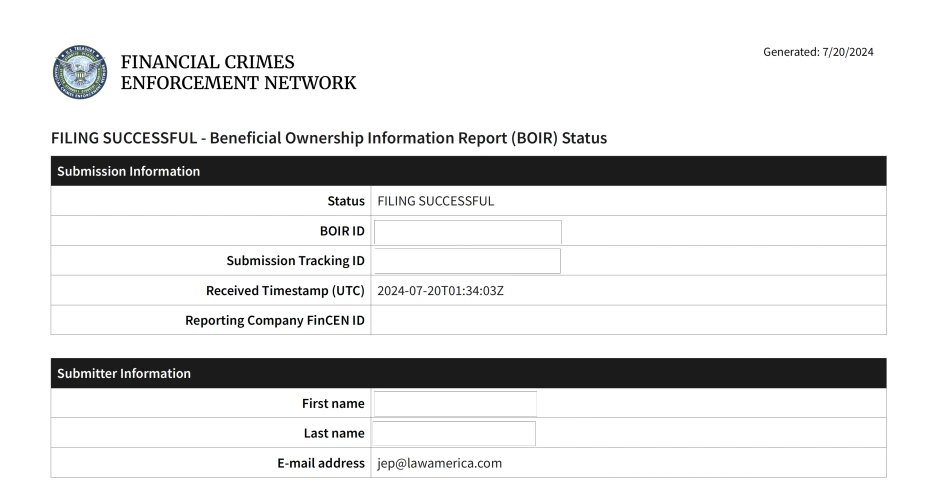Image resolution: width=936 pixels, height=494 pixels.
Task: Click the empty Reporting Company FinCEN ID cell
Action: click(x=627, y=320)
